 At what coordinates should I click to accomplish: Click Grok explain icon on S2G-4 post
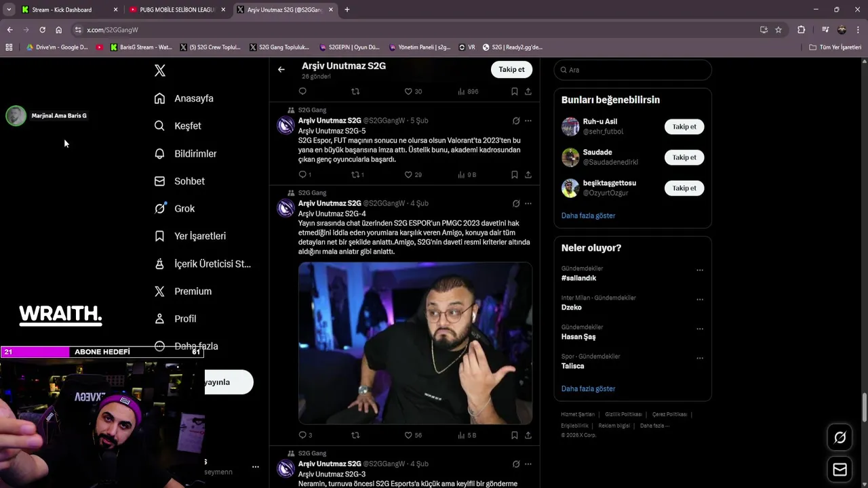tap(516, 203)
